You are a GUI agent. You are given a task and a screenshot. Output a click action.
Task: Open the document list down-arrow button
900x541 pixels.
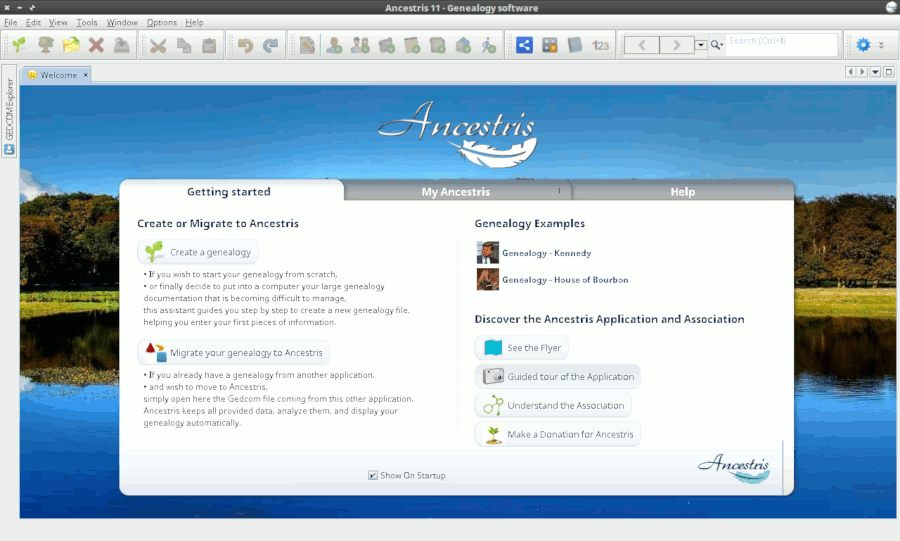[x=875, y=72]
